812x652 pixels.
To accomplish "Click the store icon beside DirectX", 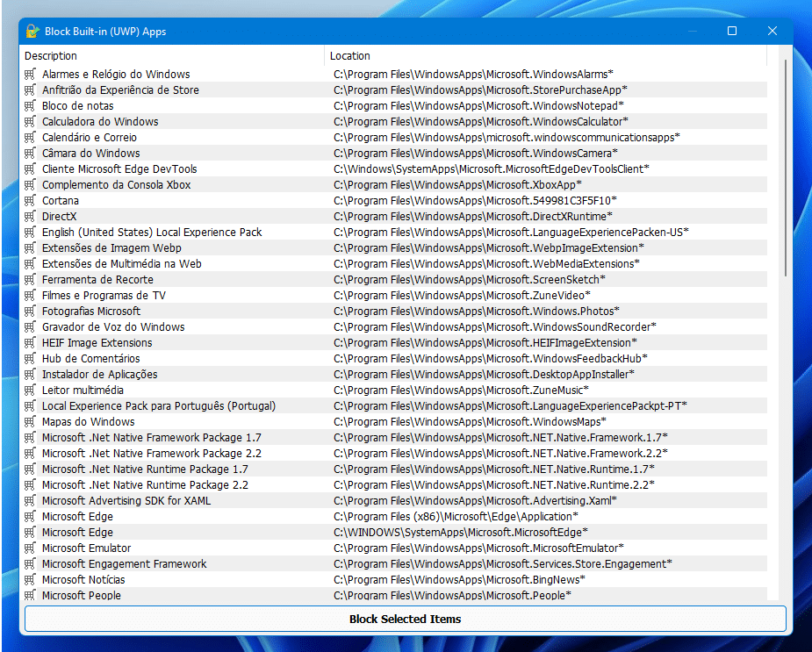I will coord(30,217).
